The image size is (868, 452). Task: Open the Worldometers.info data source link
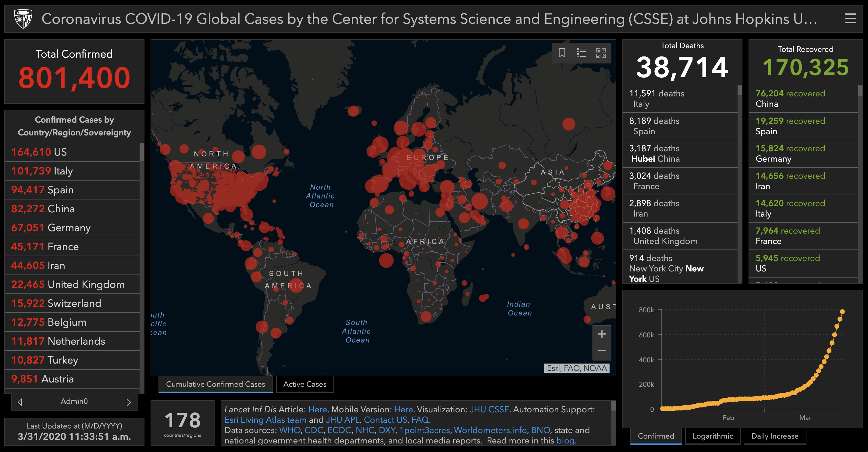coord(490,430)
